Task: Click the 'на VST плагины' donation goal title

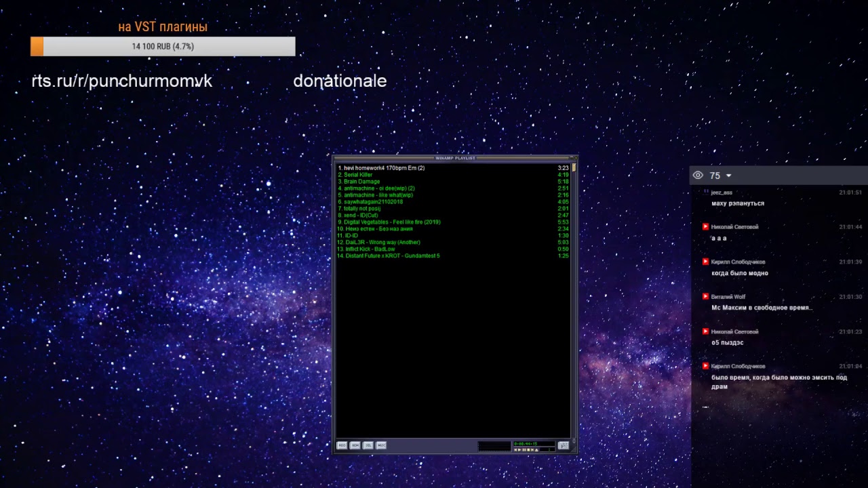Action: tap(163, 27)
